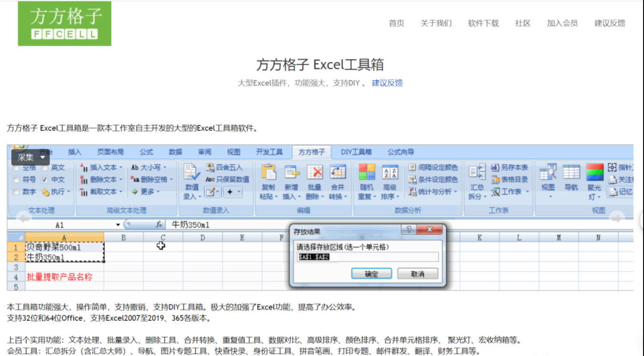Click the 随机重复 colored squares icon
The width and height of the screenshot is (644, 356).
pyautogui.click(x=367, y=173)
